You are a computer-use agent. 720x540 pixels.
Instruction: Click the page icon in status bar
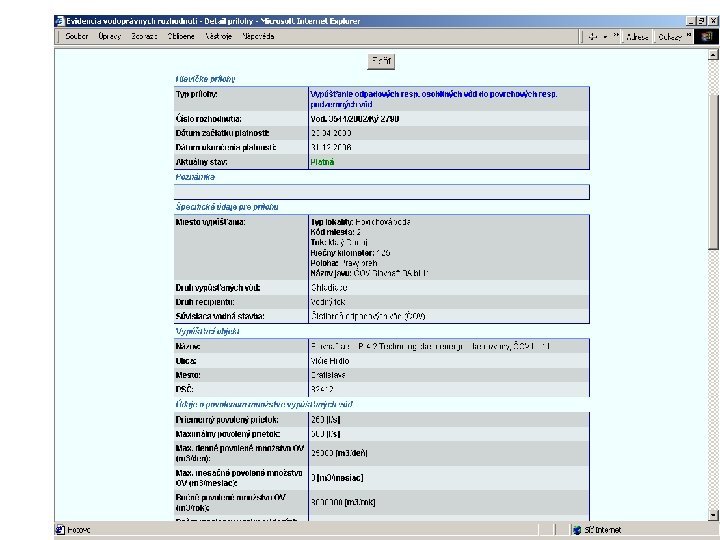60,529
